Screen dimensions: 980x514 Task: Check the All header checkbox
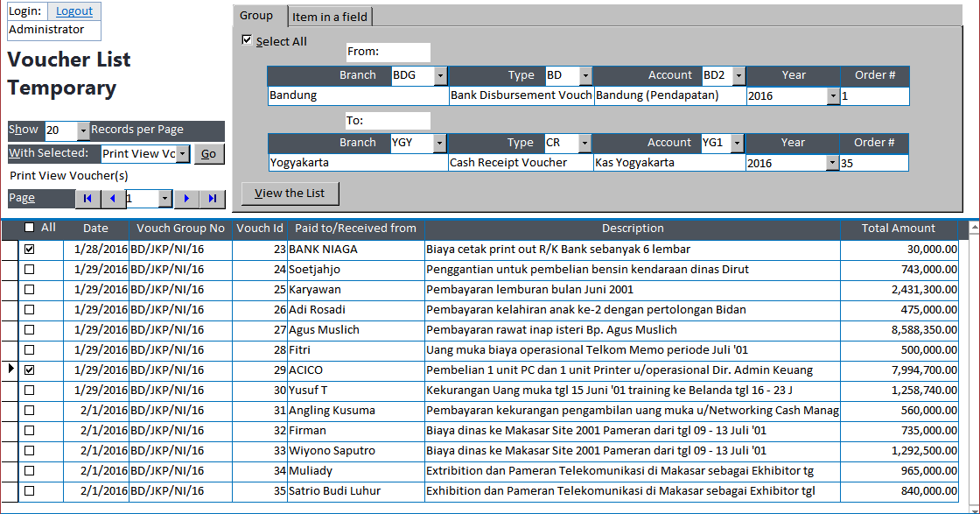[x=30, y=228]
